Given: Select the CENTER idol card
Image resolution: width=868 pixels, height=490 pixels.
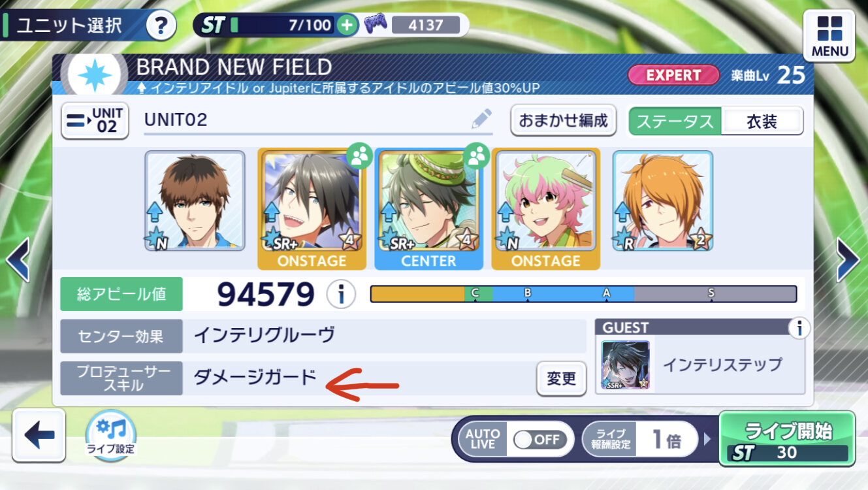Looking at the screenshot, I should pos(428,208).
